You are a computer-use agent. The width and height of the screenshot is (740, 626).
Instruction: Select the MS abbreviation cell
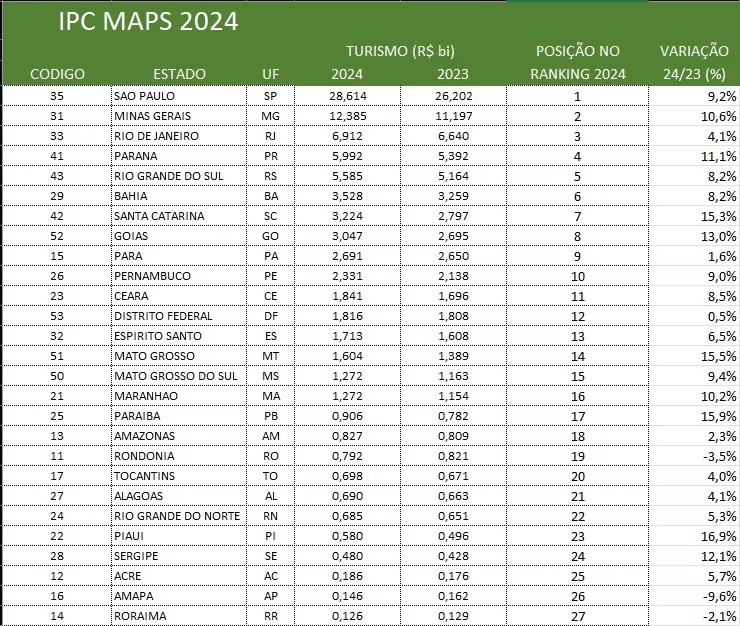270,376
